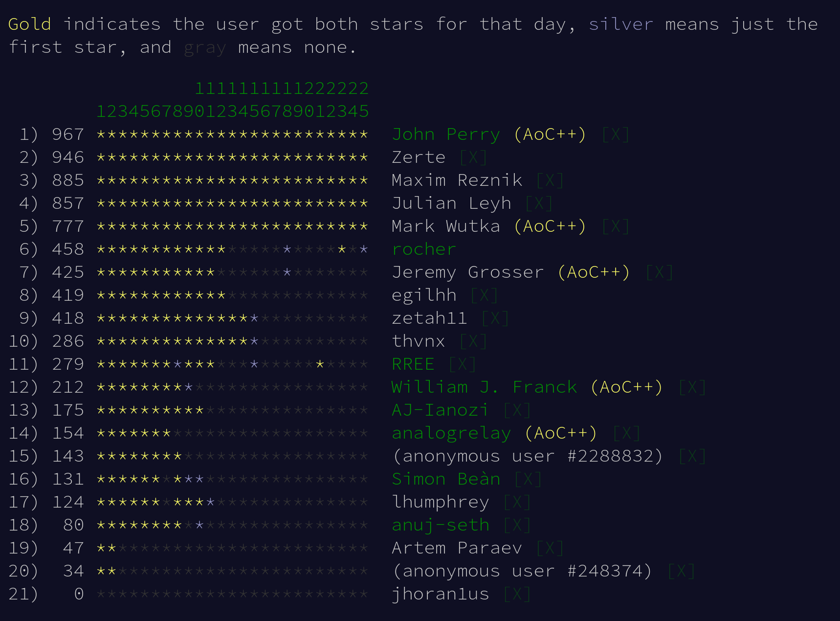Open the Simon Beàn user link
Screen dimensions: 840x621
446,479
